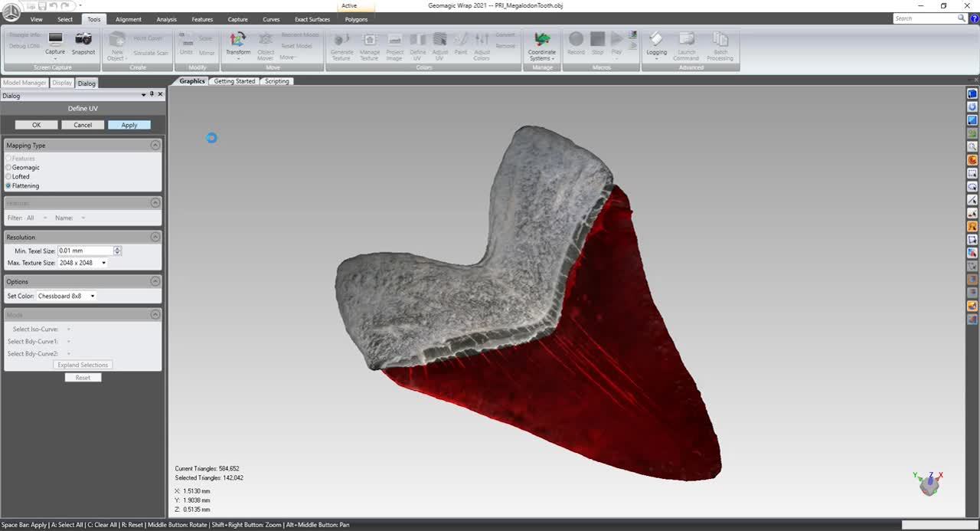Click the Min. Texel Size input field
The image size is (980, 531).
pos(85,251)
